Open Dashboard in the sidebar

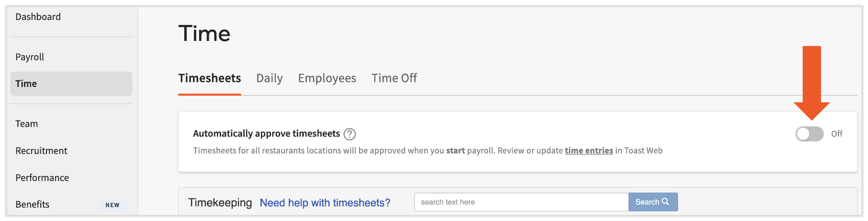click(x=38, y=17)
